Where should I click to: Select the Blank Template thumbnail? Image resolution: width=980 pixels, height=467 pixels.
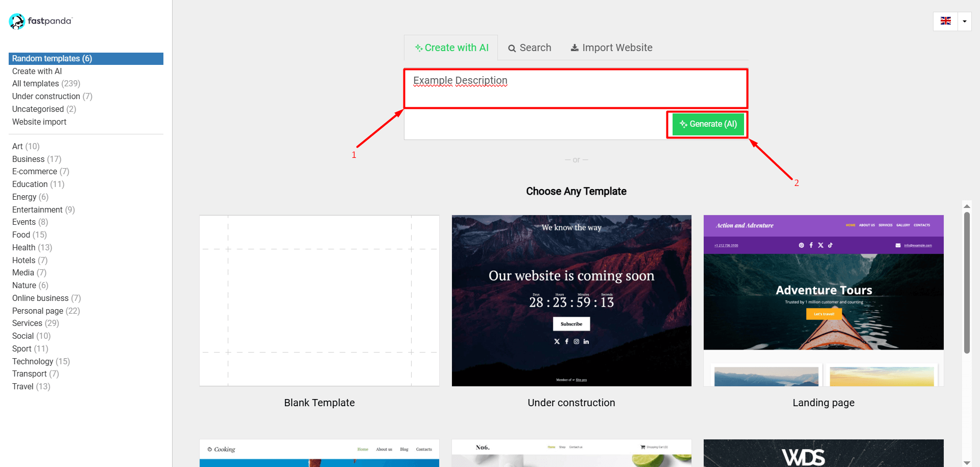(x=319, y=300)
